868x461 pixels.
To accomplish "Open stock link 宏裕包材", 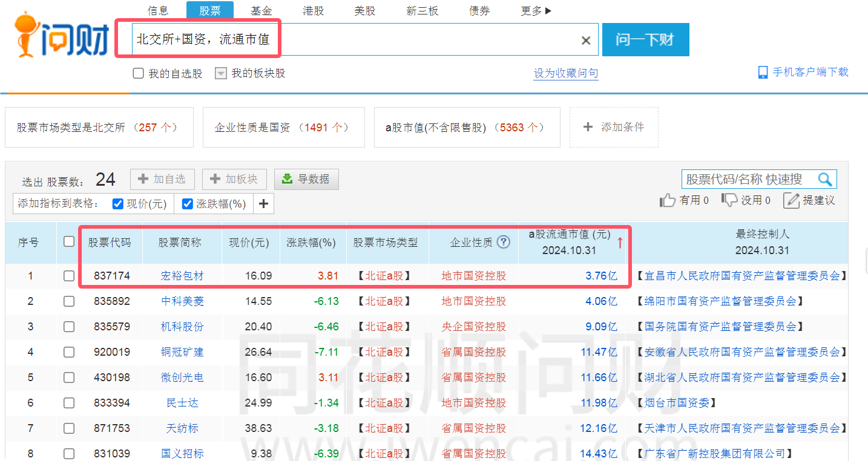I will 182,276.
